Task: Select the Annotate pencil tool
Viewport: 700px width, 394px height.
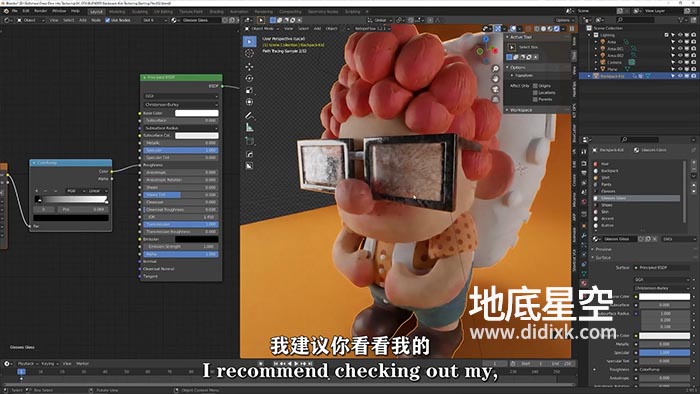Action: point(250,116)
